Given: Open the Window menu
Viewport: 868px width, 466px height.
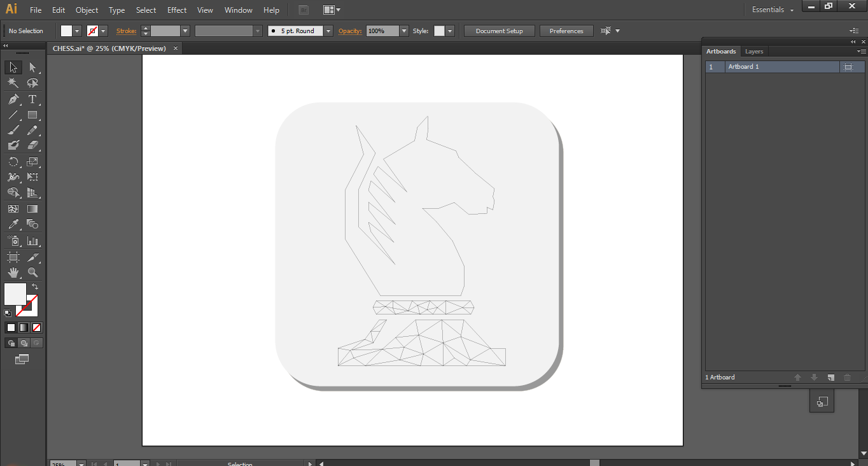Looking at the screenshot, I should [x=239, y=10].
